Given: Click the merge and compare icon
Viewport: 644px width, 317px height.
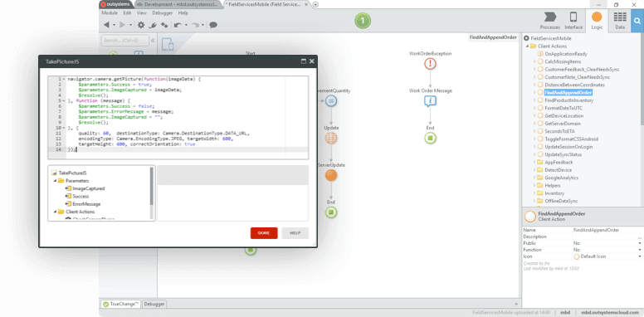Looking at the screenshot, I should pyautogui.click(x=164, y=25).
